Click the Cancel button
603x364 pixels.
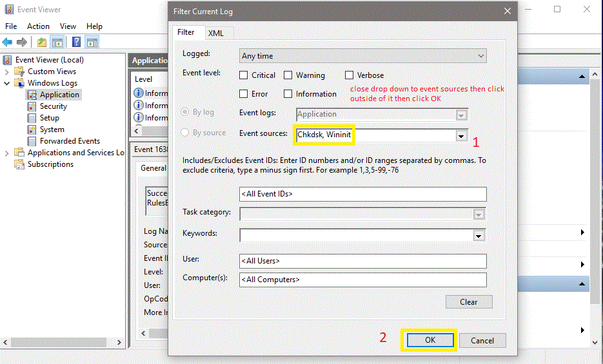[482, 341]
